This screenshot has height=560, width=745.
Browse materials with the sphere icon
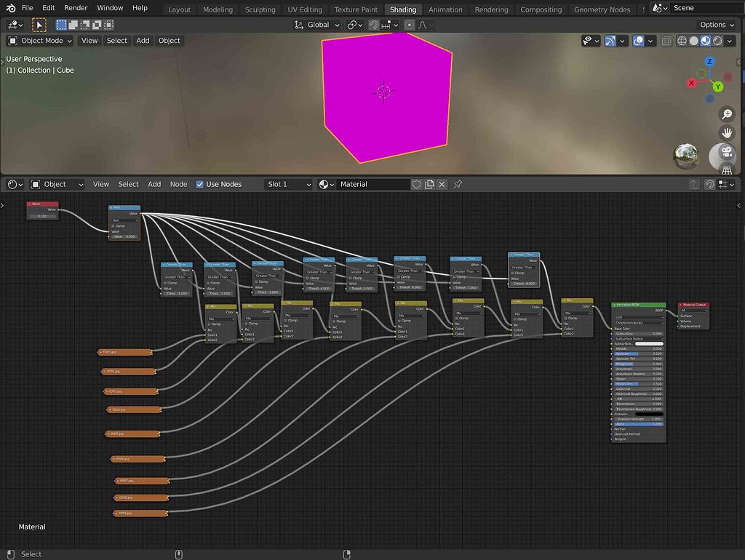point(326,184)
